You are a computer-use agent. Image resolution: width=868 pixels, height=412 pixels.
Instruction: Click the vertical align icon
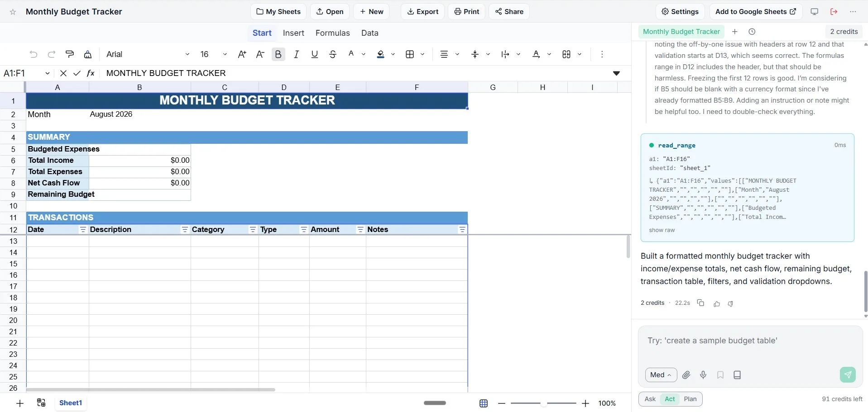pyautogui.click(x=475, y=54)
